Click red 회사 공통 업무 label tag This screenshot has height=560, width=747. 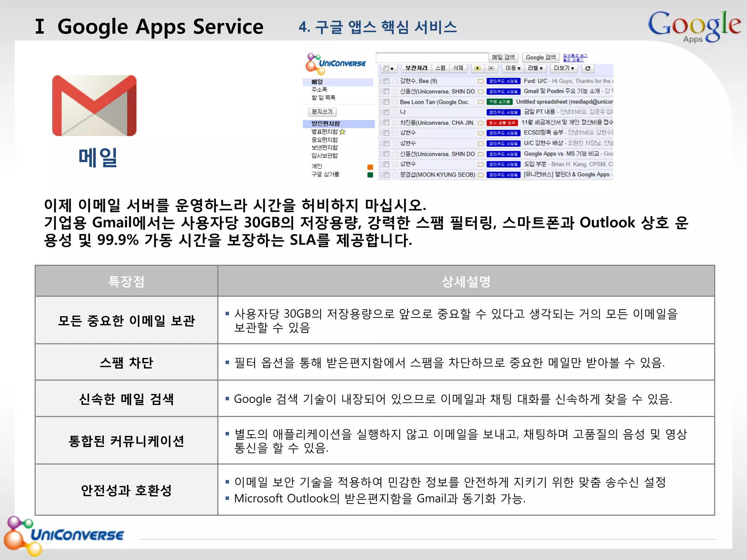click(502, 123)
